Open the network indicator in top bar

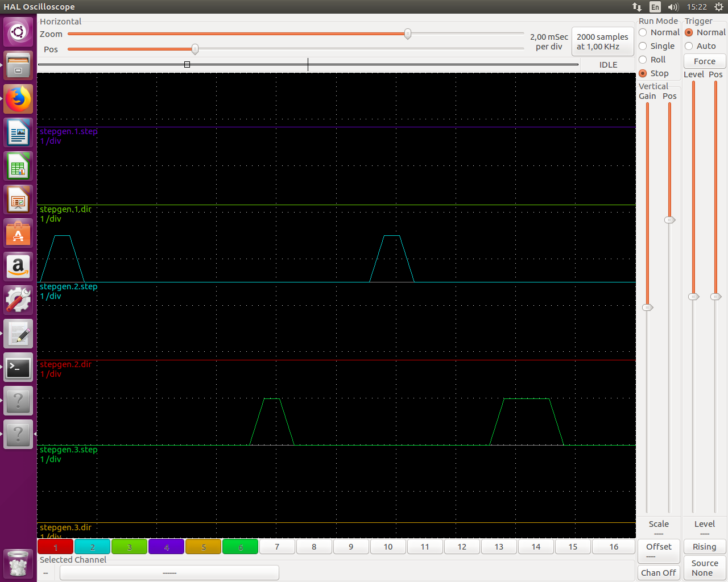tap(637, 7)
